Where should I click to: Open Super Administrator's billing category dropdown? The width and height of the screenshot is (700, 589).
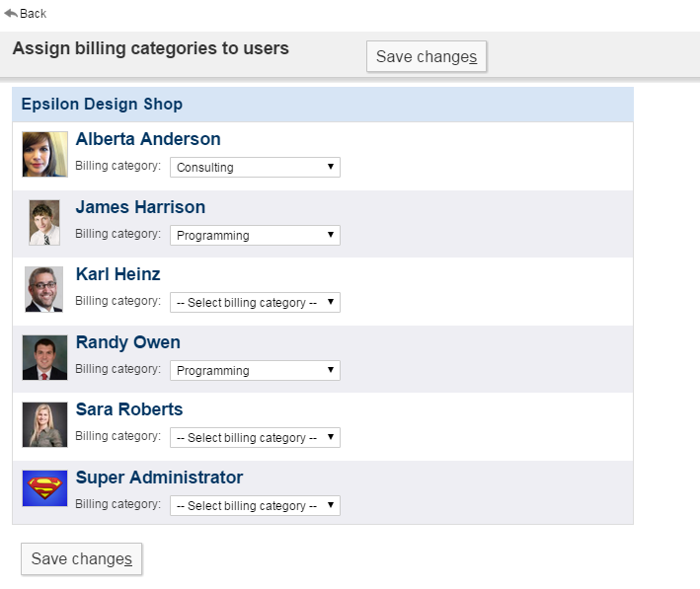[255, 506]
